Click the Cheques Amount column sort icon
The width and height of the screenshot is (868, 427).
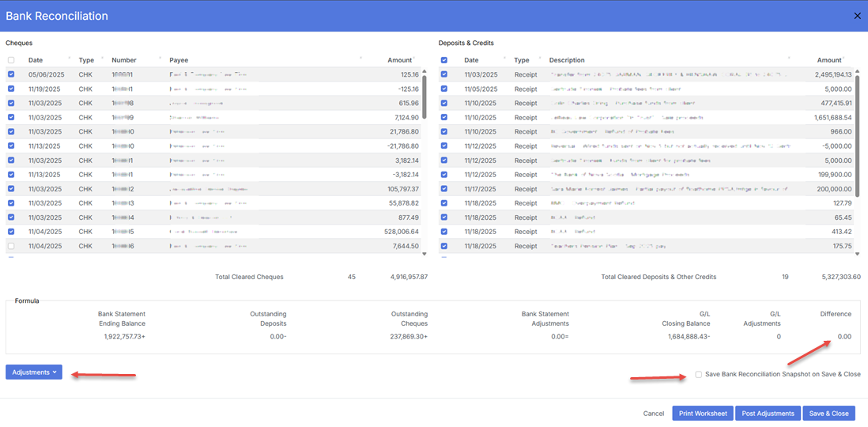(x=414, y=58)
